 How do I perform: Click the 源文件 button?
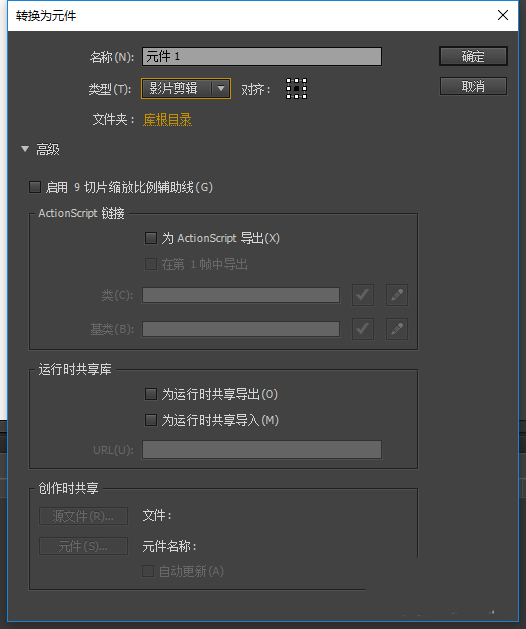point(83,516)
